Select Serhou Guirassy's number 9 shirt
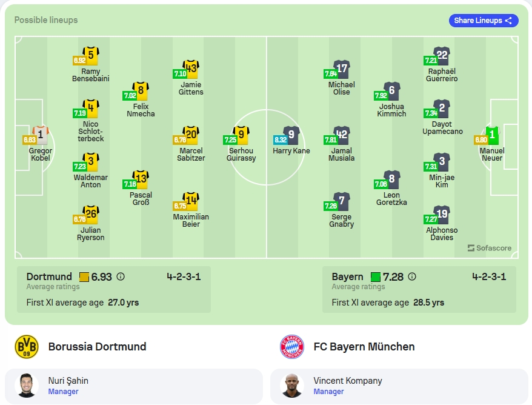Image resolution: width=532 pixels, height=405 pixels. point(241,135)
